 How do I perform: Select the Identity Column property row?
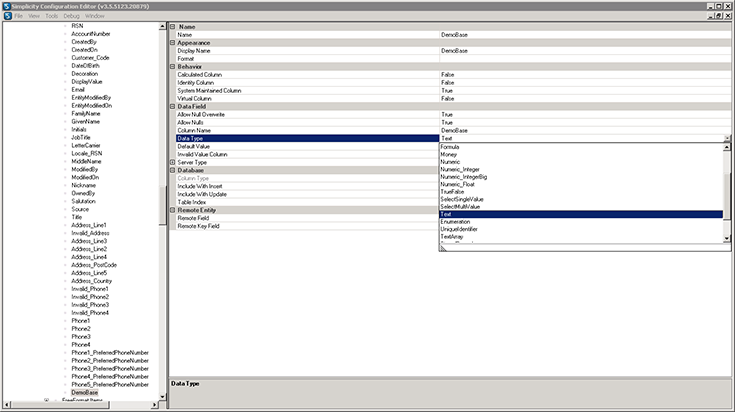coord(308,82)
